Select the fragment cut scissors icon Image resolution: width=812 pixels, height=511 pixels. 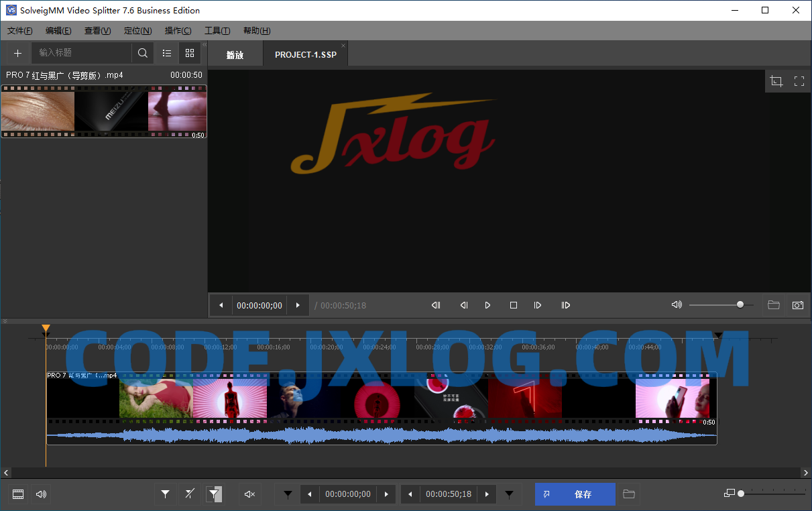tap(189, 494)
